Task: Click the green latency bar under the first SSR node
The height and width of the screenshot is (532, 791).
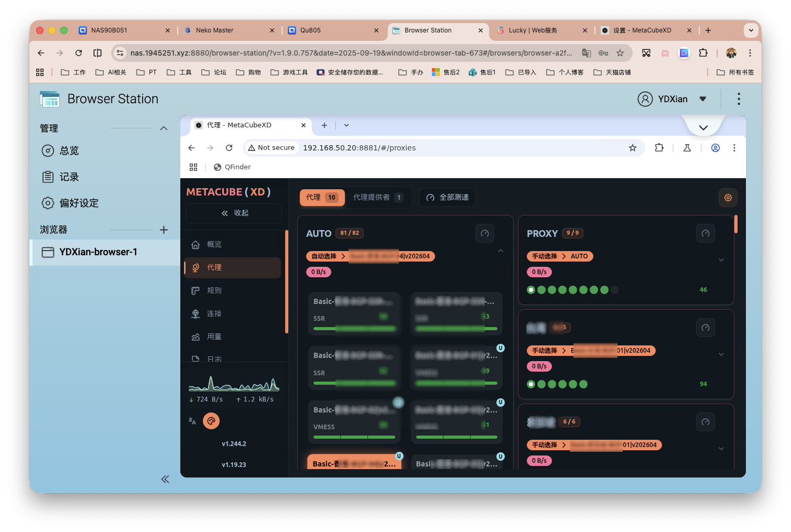Action: click(x=354, y=329)
